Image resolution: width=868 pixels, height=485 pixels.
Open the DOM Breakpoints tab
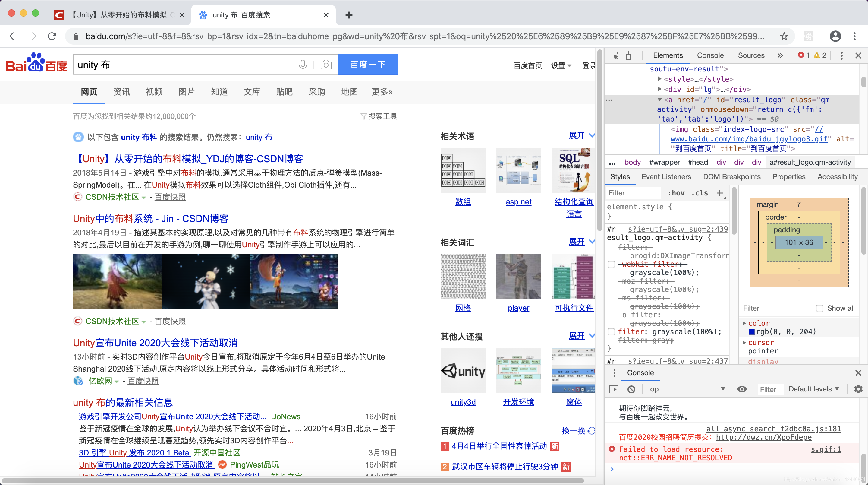(731, 177)
